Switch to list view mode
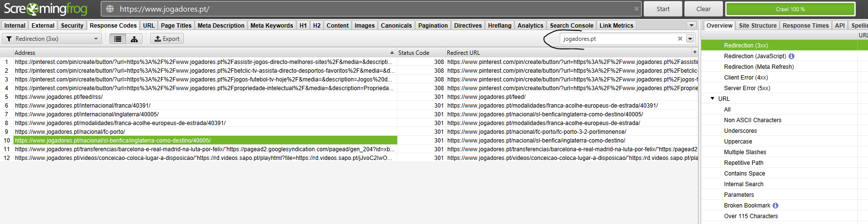This screenshot has width=868, height=224. click(118, 39)
